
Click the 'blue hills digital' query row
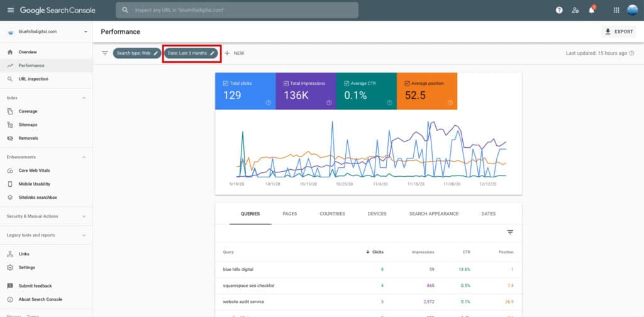coord(369,270)
